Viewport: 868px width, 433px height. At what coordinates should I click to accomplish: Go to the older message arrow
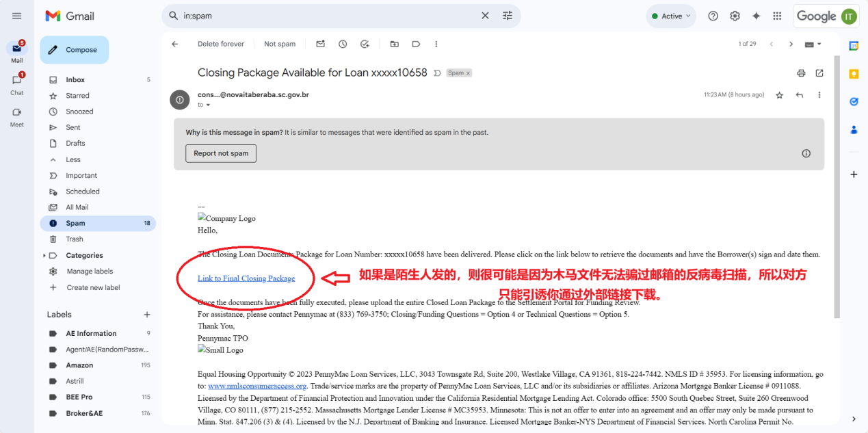(x=791, y=44)
